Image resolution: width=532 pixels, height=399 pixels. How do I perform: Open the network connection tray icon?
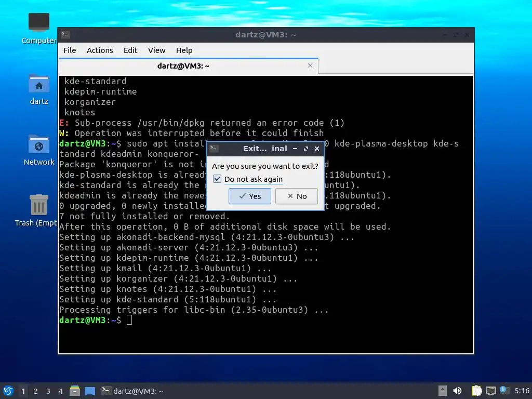[490, 391]
